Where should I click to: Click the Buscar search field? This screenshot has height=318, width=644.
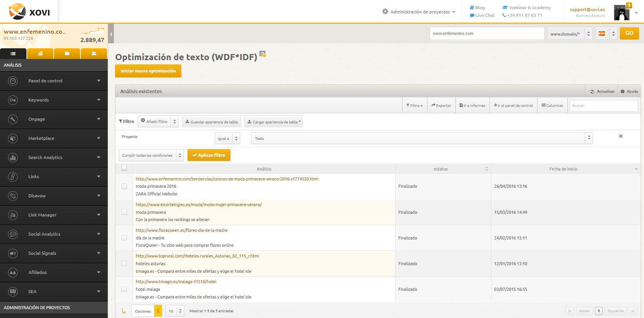point(603,106)
